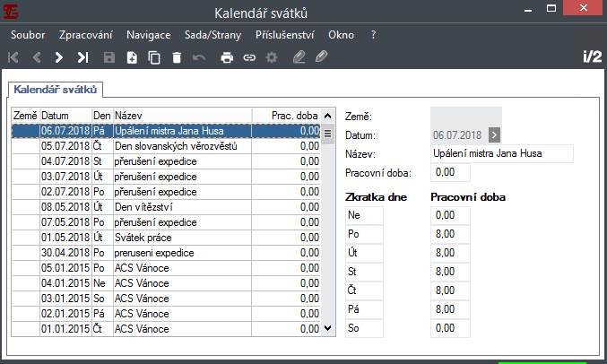Click the list scrollbar thumb
This screenshot has height=364, width=607.
(x=328, y=134)
